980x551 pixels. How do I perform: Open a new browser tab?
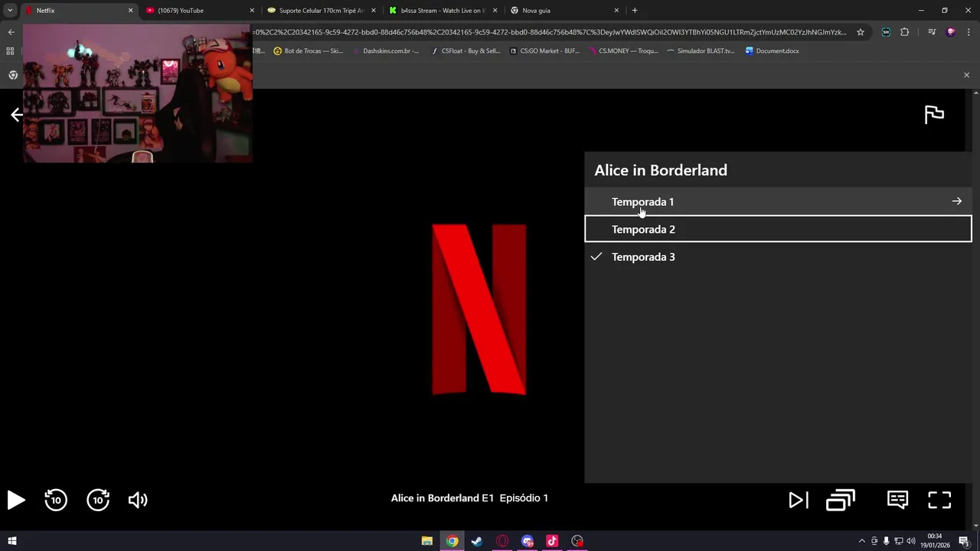(x=635, y=11)
